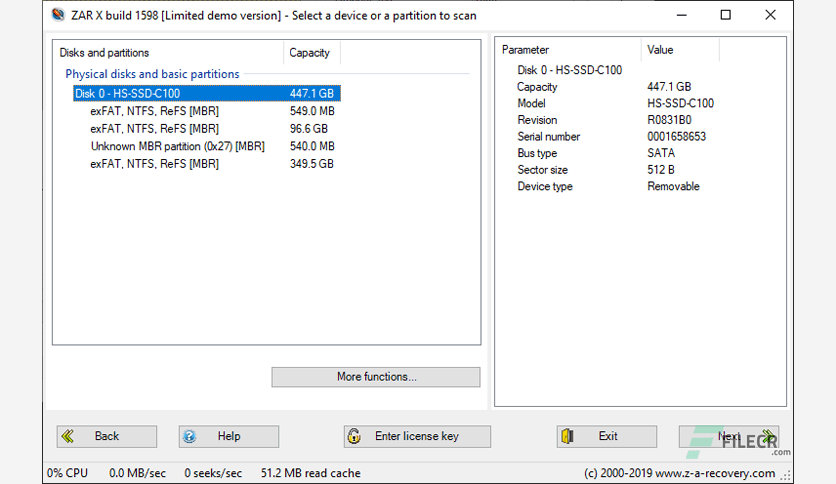Click the Disks and partitions column header
Image resolution: width=836 pixels, height=484 pixels.
pyautogui.click(x=168, y=53)
